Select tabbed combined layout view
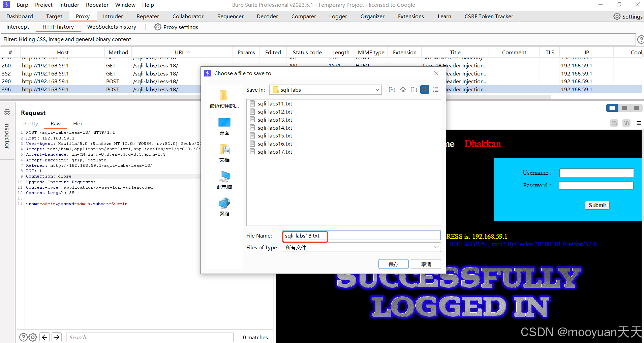 636,108
